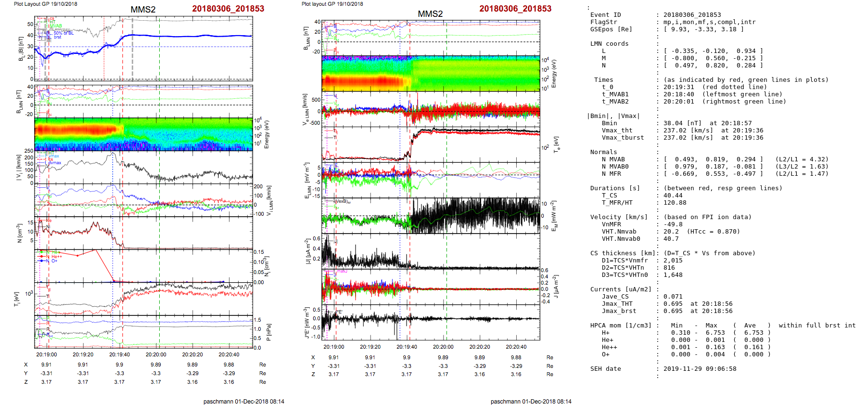Click the Currents [uA/m2] heading
Image resolution: width=868 pixels, height=405 pixels.
point(621,289)
